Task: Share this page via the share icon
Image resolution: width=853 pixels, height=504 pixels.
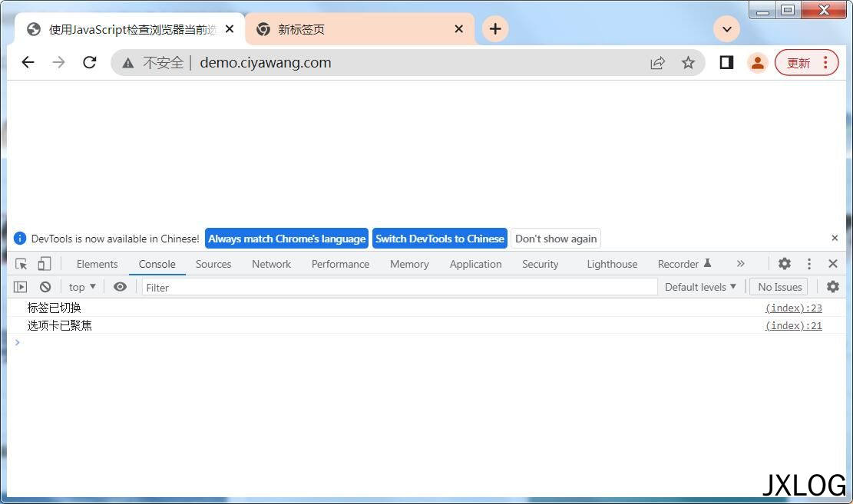Action: pos(658,63)
